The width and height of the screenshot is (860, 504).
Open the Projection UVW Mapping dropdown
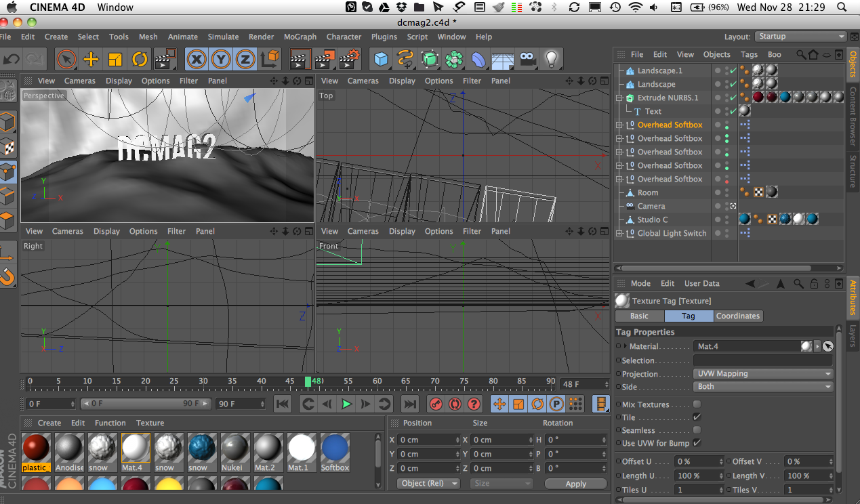(763, 373)
